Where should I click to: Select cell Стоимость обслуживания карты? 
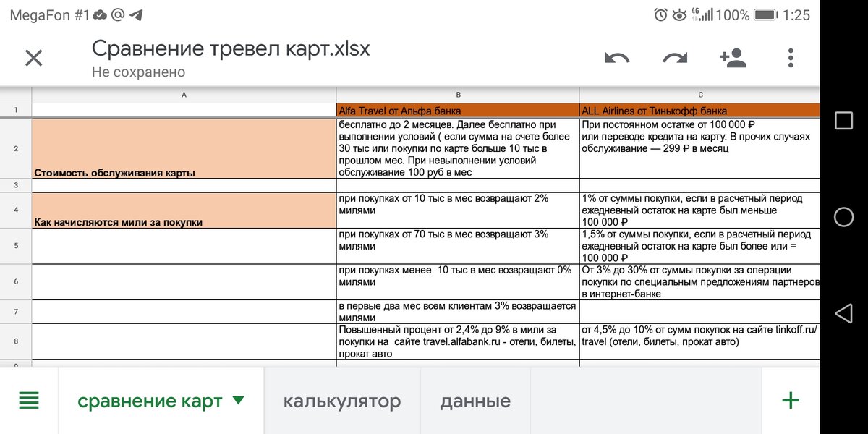coord(184,148)
